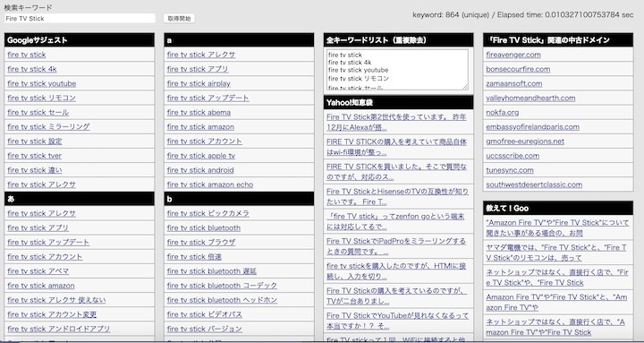This screenshot has width=644, height=343.
Task: Open Yahoo question about HTMI connection input
Action: pos(396,271)
